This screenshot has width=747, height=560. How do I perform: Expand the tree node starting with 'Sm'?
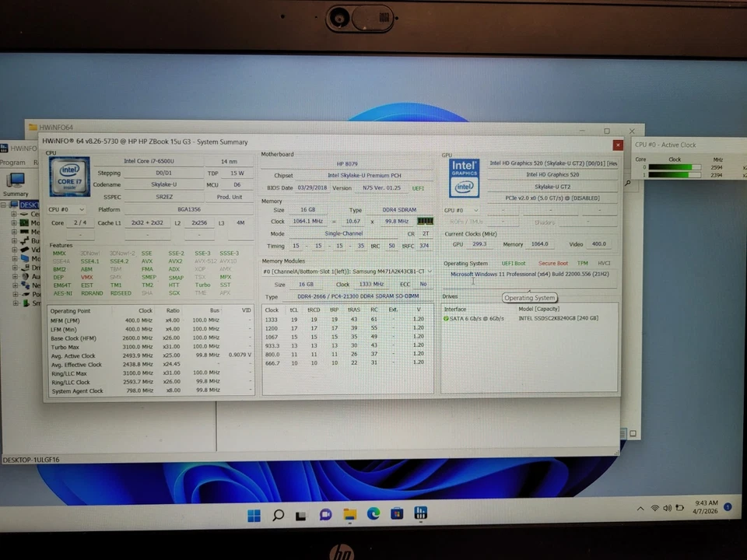tap(16, 303)
